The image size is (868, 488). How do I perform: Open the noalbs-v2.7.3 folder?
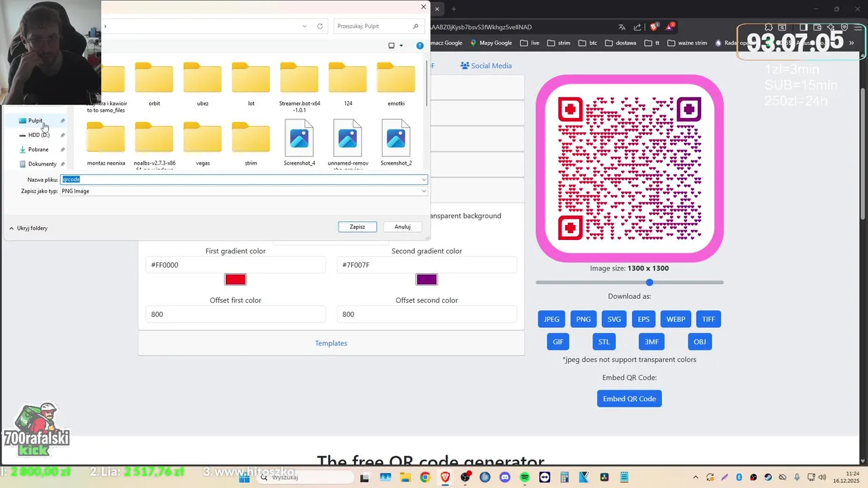pos(154,145)
